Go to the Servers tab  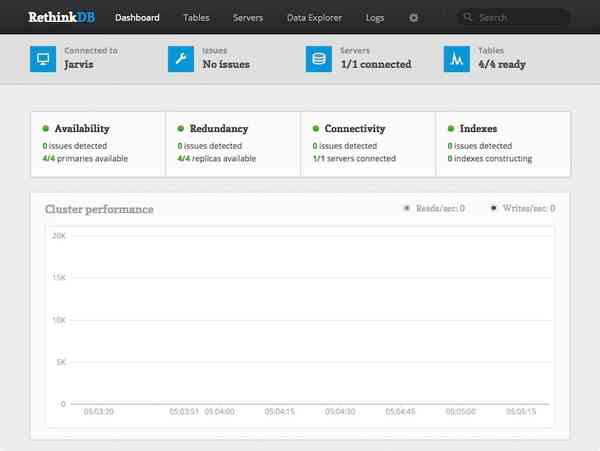[248, 18]
